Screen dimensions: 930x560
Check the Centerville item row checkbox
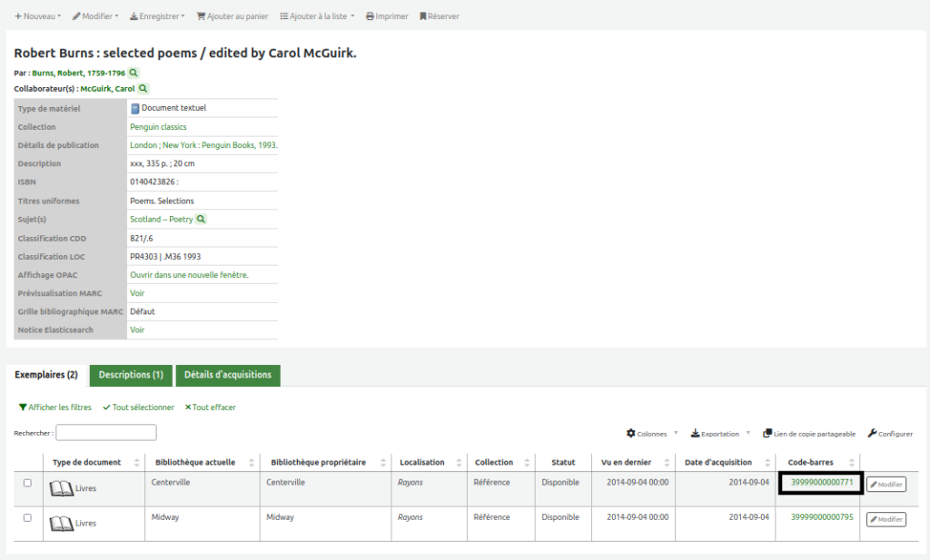coord(27,483)
